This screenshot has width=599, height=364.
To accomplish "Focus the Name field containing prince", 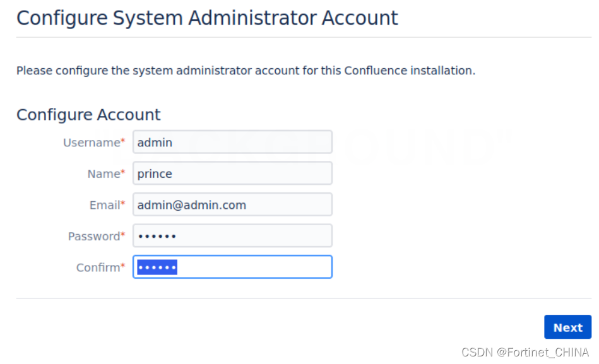I will (232, 173).
